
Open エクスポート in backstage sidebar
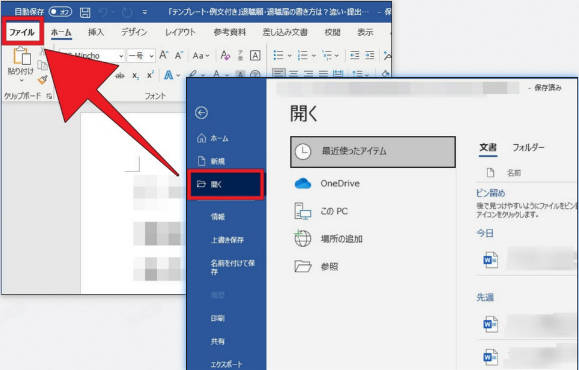click(226, 364)
